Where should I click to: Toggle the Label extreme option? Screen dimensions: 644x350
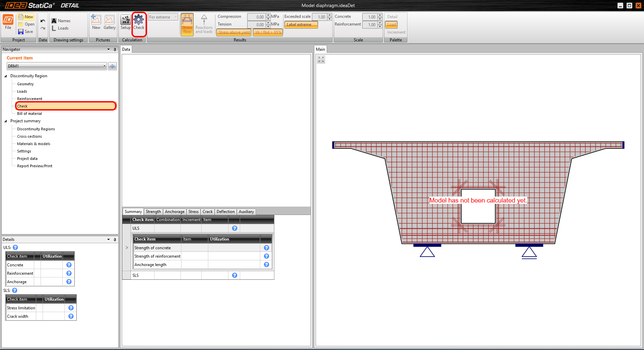tap(301, 25)
